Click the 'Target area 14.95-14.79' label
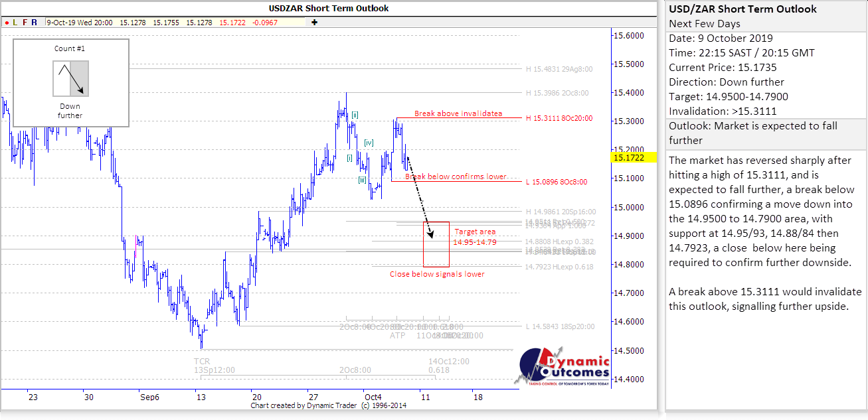 [x=475, y=237]
